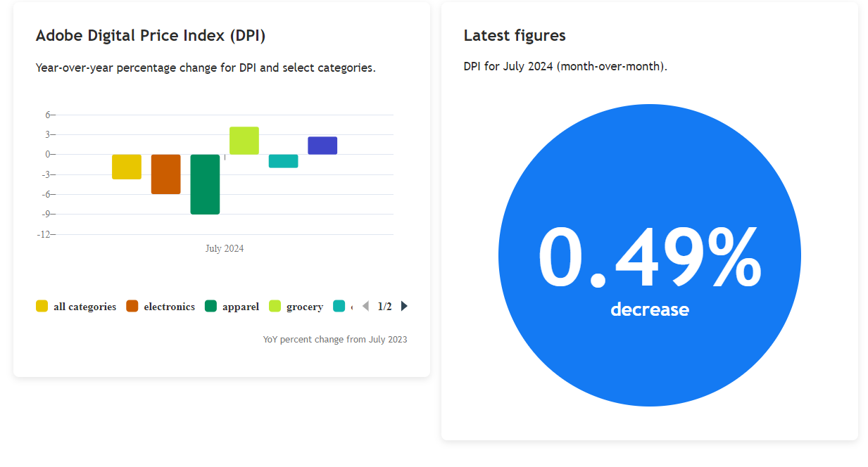Click the teal partially hidden legend swatch
Image resolution: width=868 pixels, height=467 pixels.
(x=339, y=306)
